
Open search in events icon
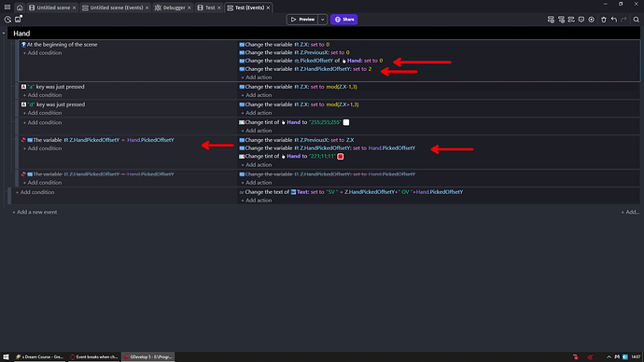click(x=637, y=20)
